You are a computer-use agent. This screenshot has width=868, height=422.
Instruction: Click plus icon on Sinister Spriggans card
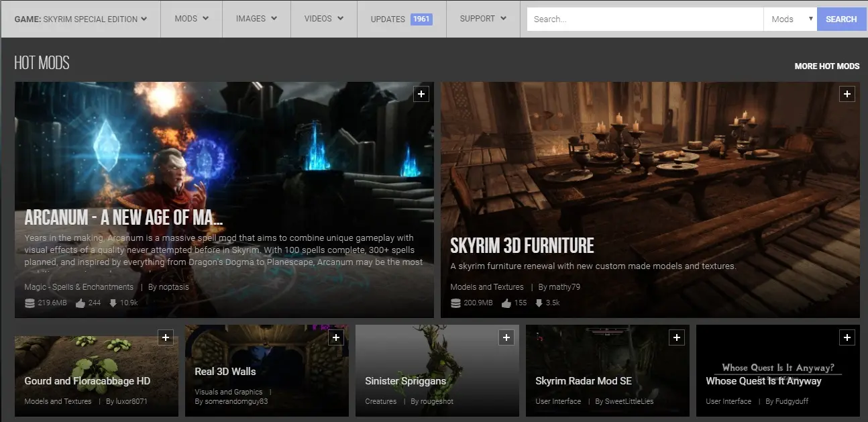pyautogui.click(x=506, y=337)
